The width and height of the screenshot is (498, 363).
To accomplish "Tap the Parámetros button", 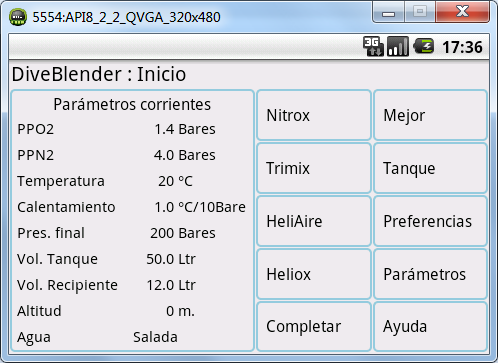I will tap(430, 274).
